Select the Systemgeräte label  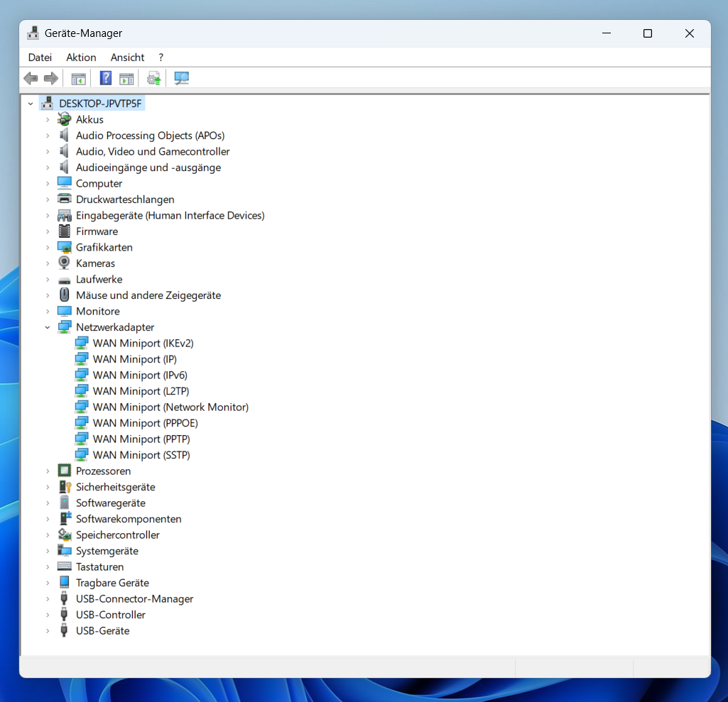pyautogui.click(x=107, y=551)
